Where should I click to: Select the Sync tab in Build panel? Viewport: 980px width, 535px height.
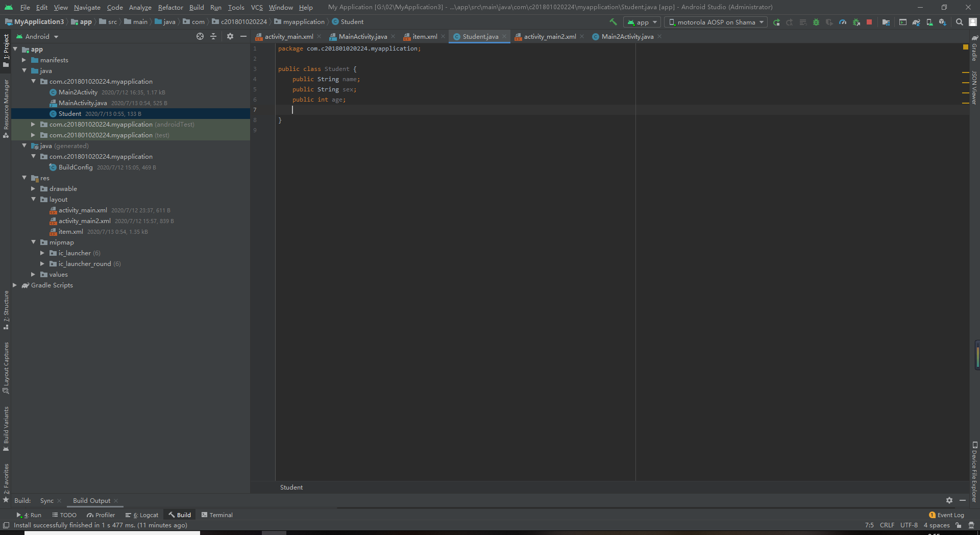(47, 500)
